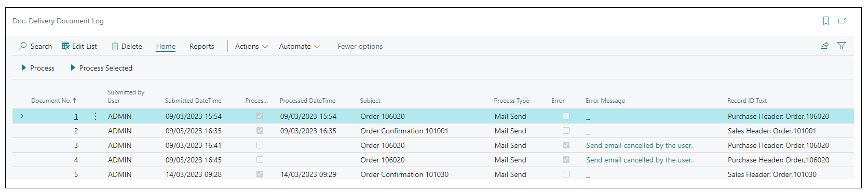Expand the Automate dropdown menu

click(300, 46)
